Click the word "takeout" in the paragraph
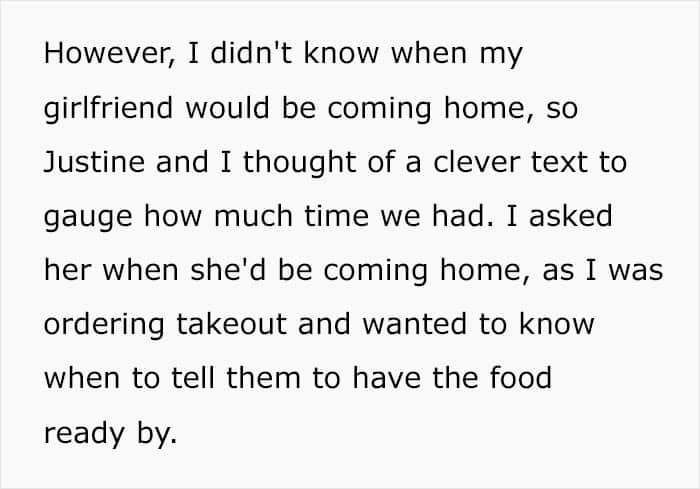700x489 pixels. click(231, 324)
